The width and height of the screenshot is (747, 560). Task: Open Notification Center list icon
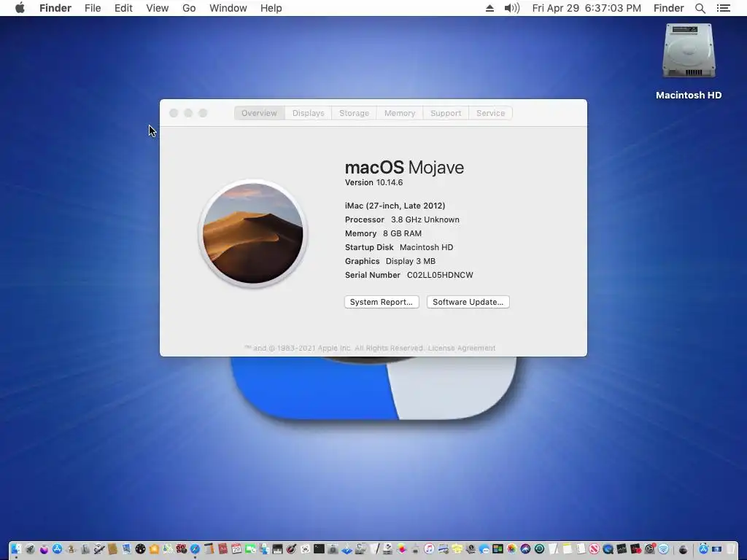coord(723,8)
